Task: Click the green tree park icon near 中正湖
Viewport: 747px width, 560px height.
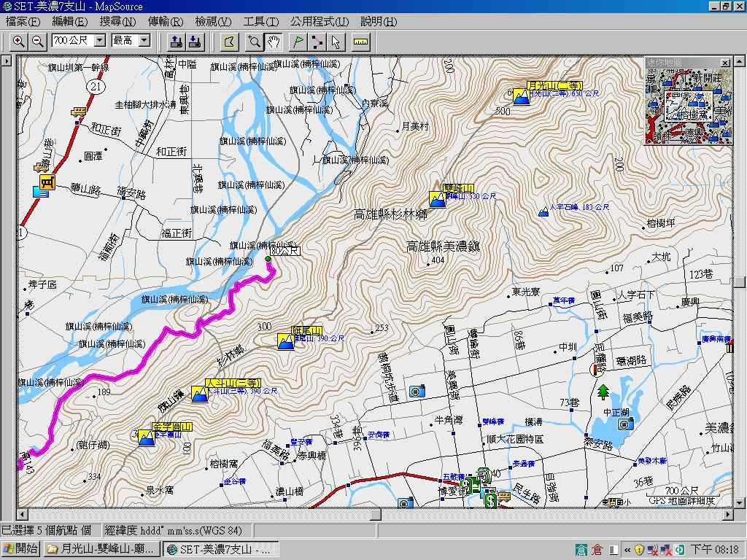Action: point(603,392)
